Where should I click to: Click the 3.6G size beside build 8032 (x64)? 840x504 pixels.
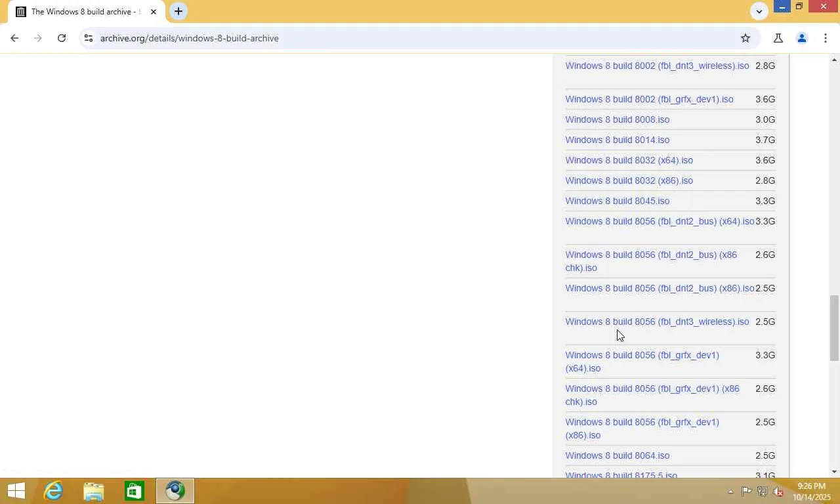click(765, 160)
